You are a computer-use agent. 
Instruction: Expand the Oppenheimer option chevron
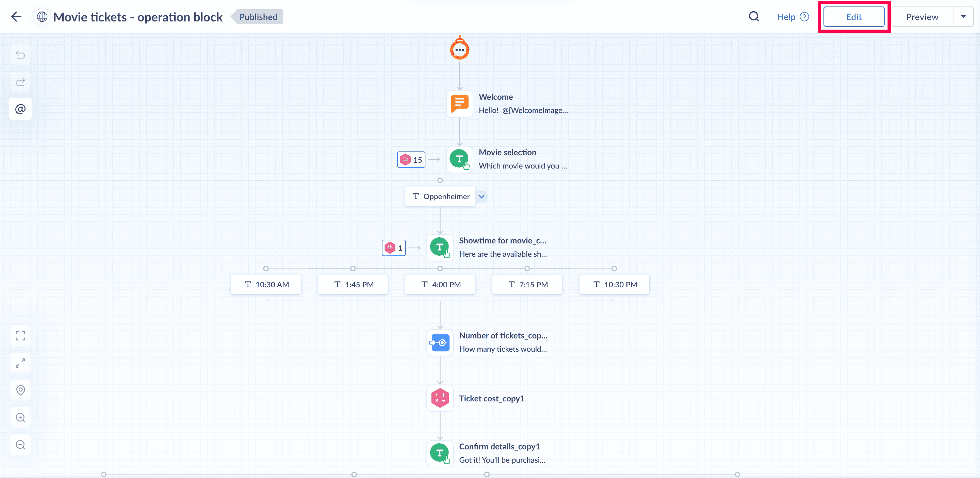point(481,196)
